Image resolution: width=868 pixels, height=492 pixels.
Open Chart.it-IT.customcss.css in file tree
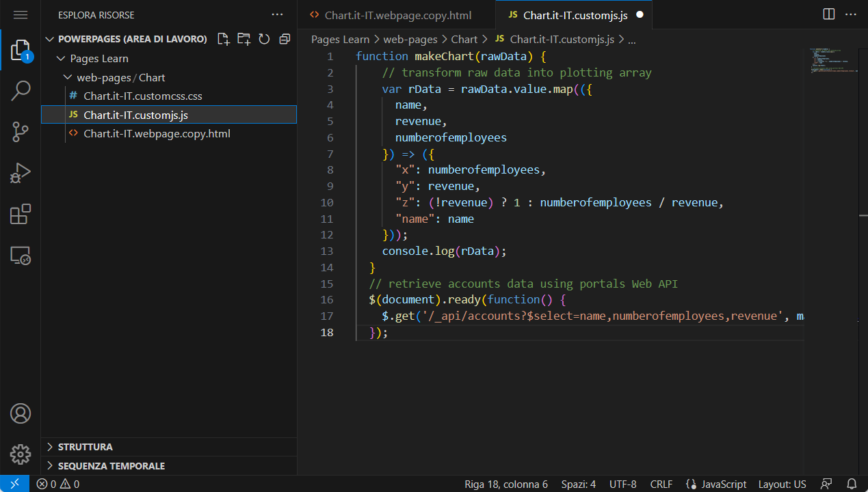click(x=142, y=96)
